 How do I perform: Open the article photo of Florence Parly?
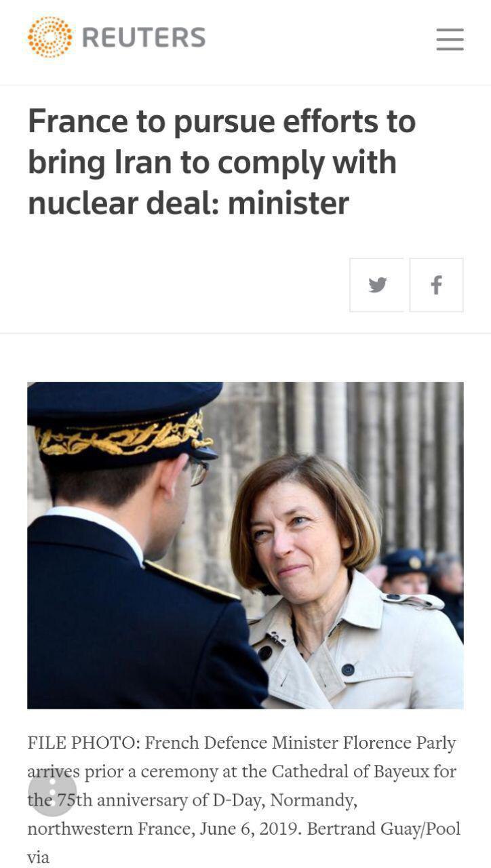coord(245,545)
